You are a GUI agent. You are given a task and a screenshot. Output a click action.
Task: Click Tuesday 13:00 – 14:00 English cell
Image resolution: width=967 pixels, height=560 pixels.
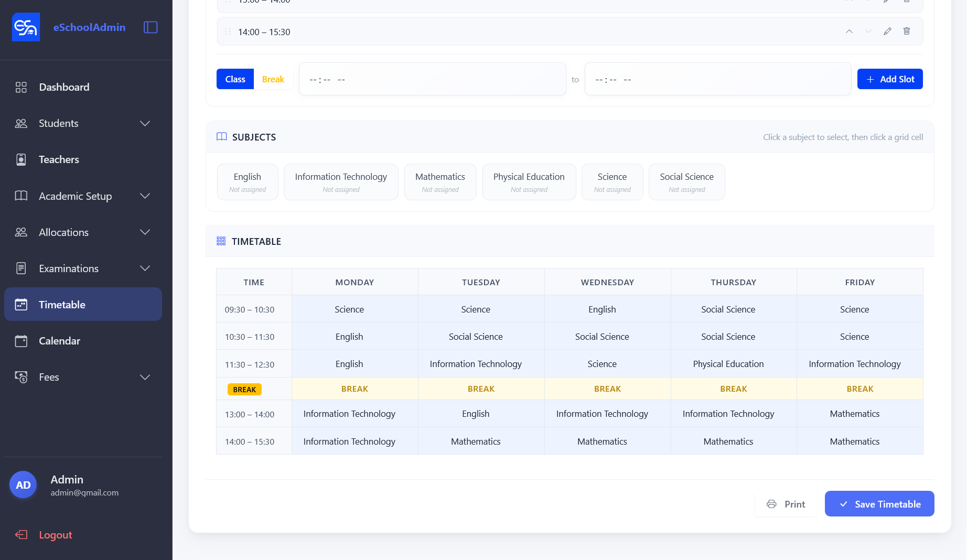[x=481, y=414]
